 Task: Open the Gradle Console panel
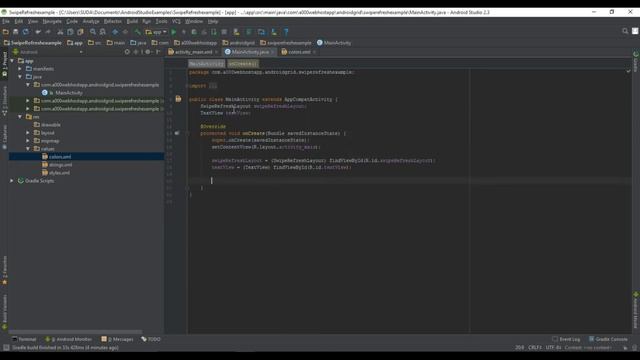[x=608, y=339]
